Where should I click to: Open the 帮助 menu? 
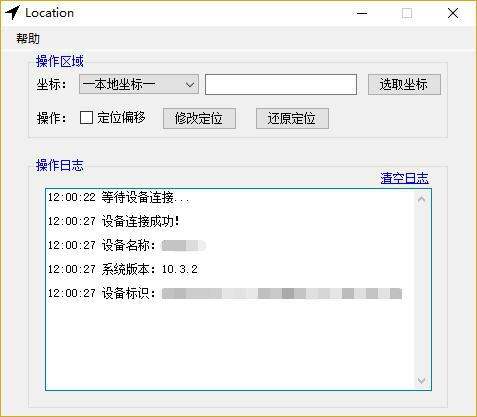pos(28,39)
